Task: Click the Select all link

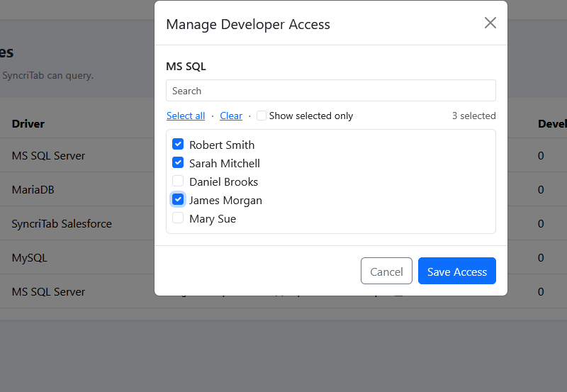Action: 186,116
